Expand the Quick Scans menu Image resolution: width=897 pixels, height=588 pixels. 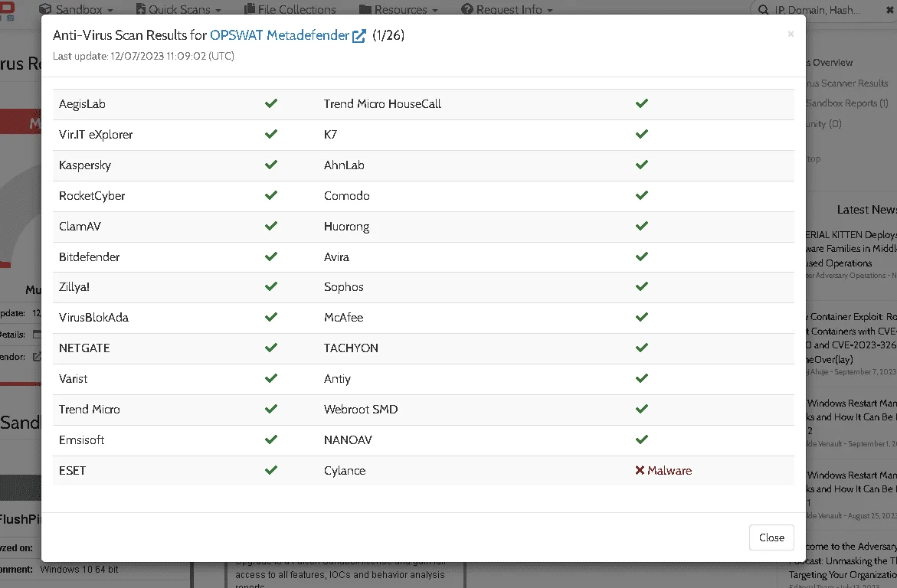178,9
